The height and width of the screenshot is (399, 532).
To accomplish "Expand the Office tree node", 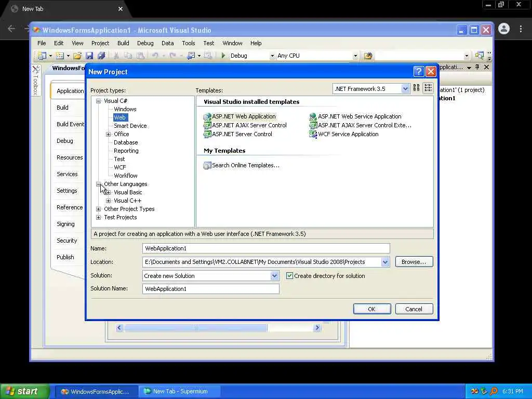I will point(108,134).
